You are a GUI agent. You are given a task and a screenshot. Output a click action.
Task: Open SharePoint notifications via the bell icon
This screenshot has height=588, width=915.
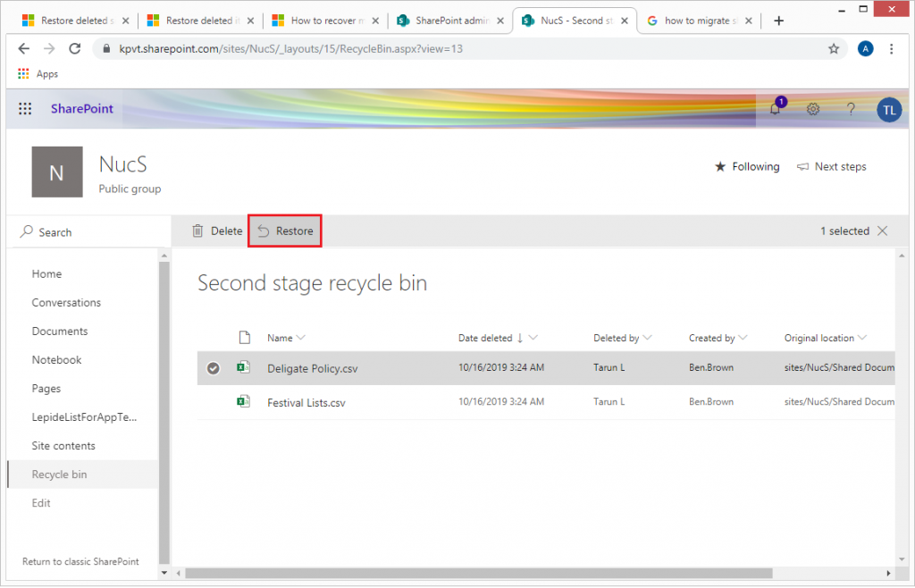coord(775,109)
